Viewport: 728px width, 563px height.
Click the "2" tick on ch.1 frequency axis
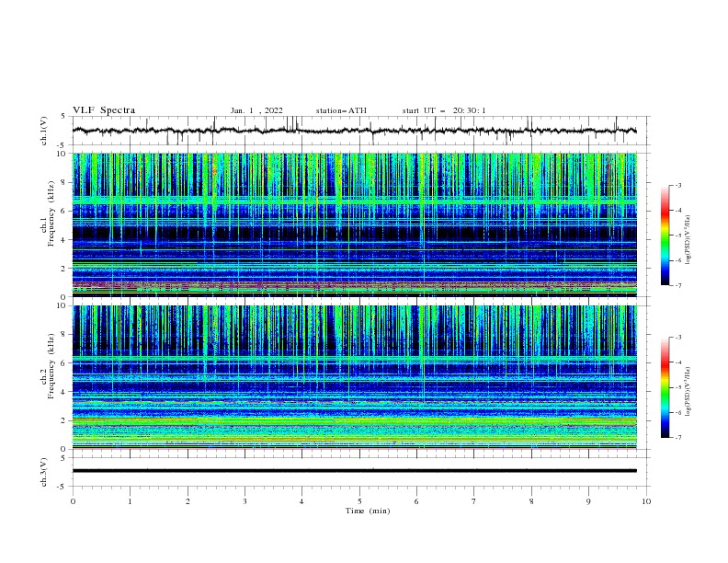64,269
